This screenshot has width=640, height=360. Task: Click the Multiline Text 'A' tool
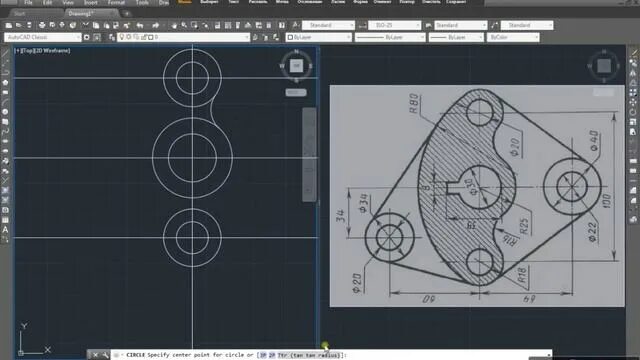tap(5, 229)
